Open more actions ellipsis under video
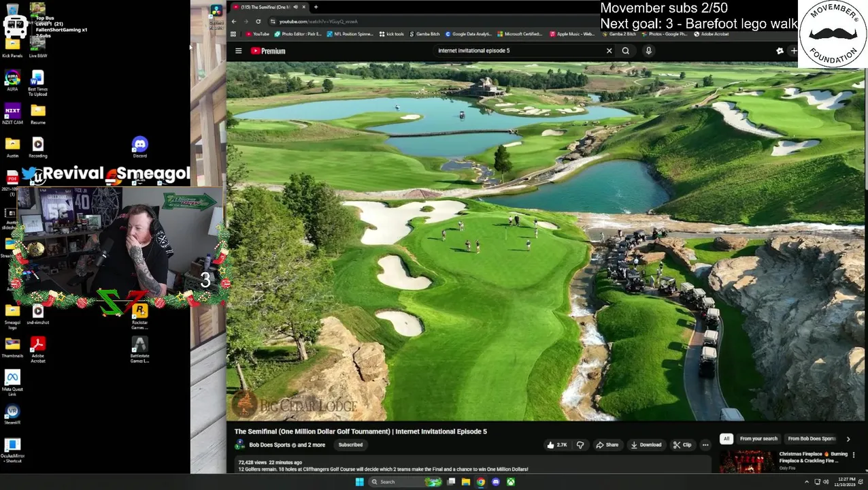The height and width of the screenshot is (490, 868). (x=705, y=445)
